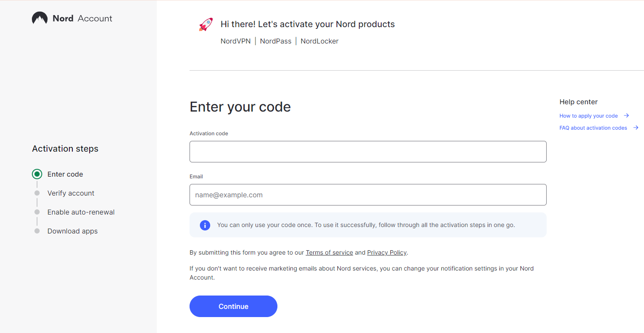
Task: Open FAQ about activation codes link
Action: pos(593,128)
